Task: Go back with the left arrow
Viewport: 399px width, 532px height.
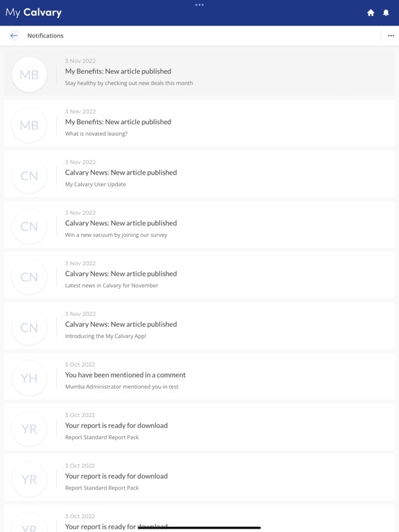Action: tap(14, 35)
